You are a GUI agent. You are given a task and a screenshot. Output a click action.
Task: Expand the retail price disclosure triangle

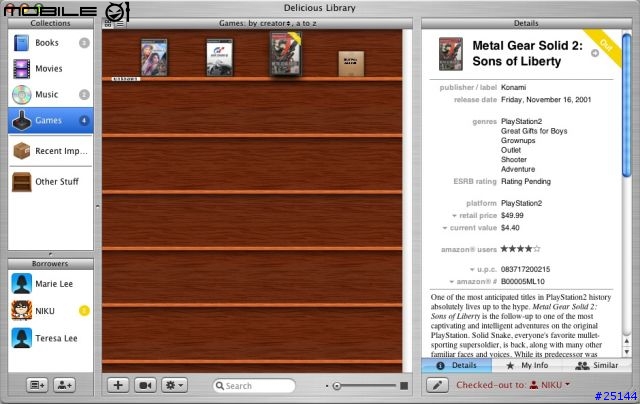pyautogui.click(x=454, y=216)
